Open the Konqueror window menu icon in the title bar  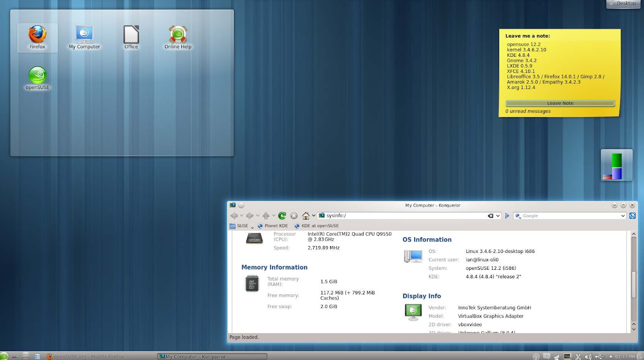point(233,205)
